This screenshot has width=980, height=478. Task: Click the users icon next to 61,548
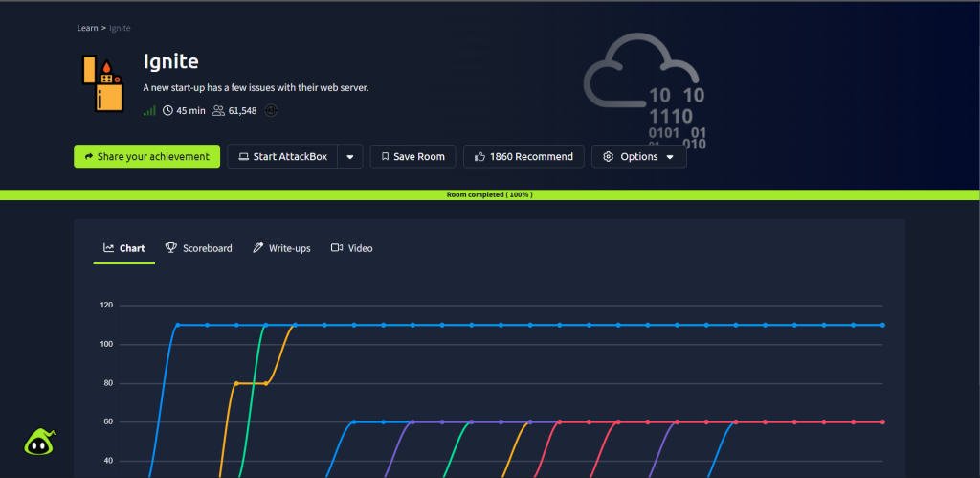point(218,111)
